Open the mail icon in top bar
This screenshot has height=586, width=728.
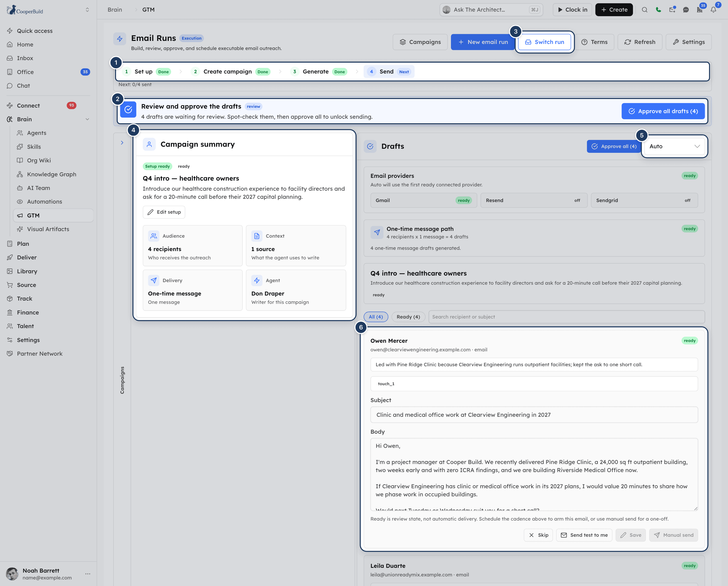672,10
